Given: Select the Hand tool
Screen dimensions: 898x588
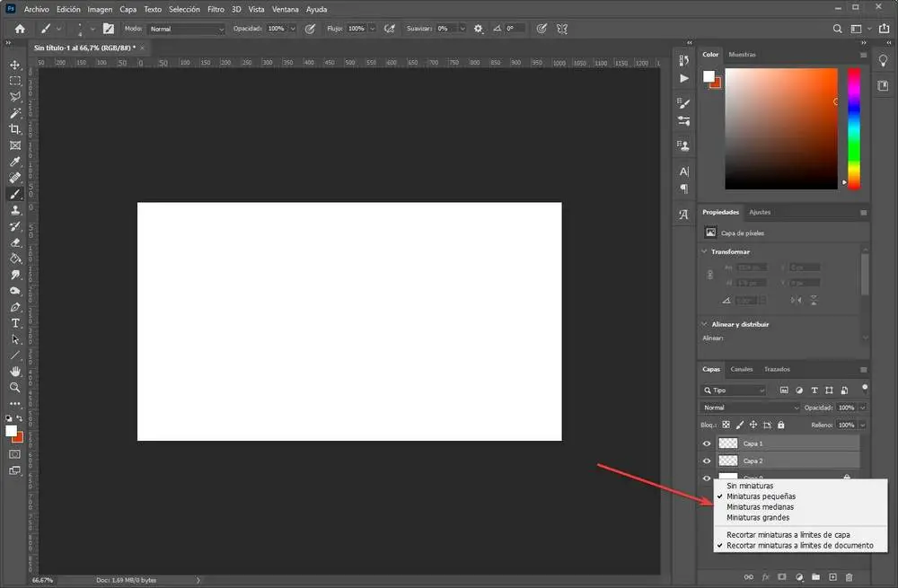Looking at the screenshot, I should (14, 371).
